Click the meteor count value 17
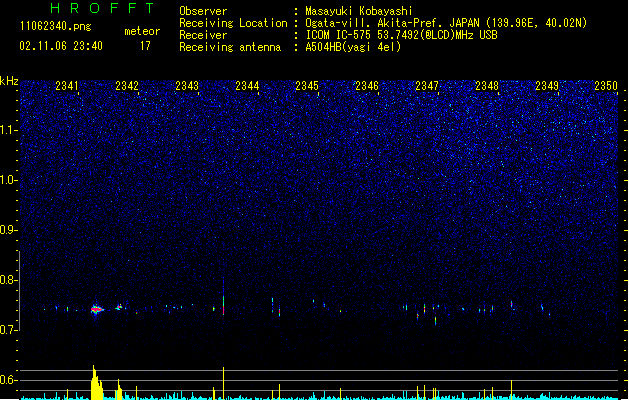Viewport: 629px width, 400px height. (145, 46)
